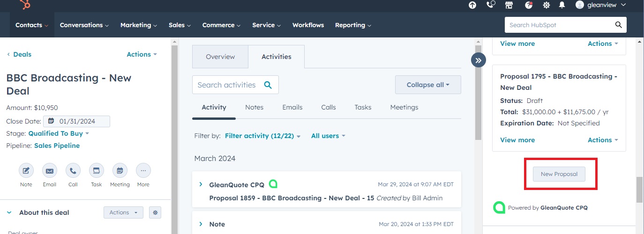Open the Contacts menu
644x234 pixels.
coord(32,25)
